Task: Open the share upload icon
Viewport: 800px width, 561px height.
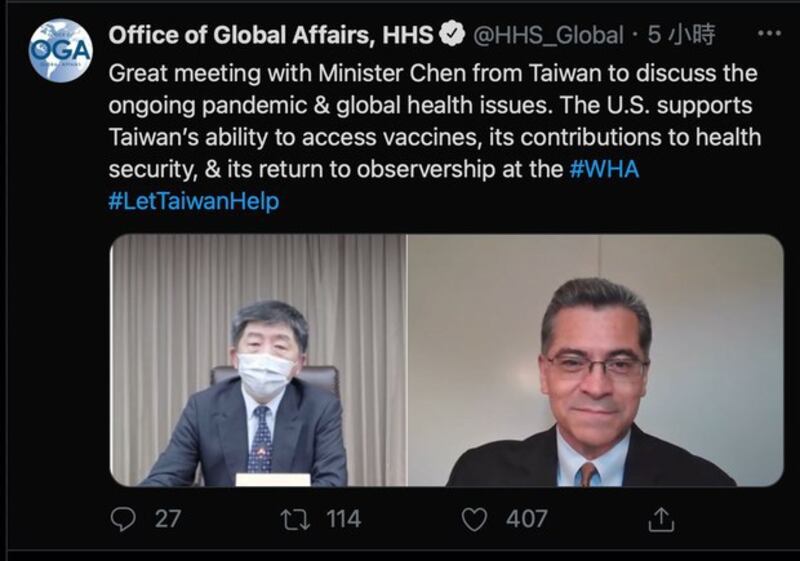Action: (661, 520)
